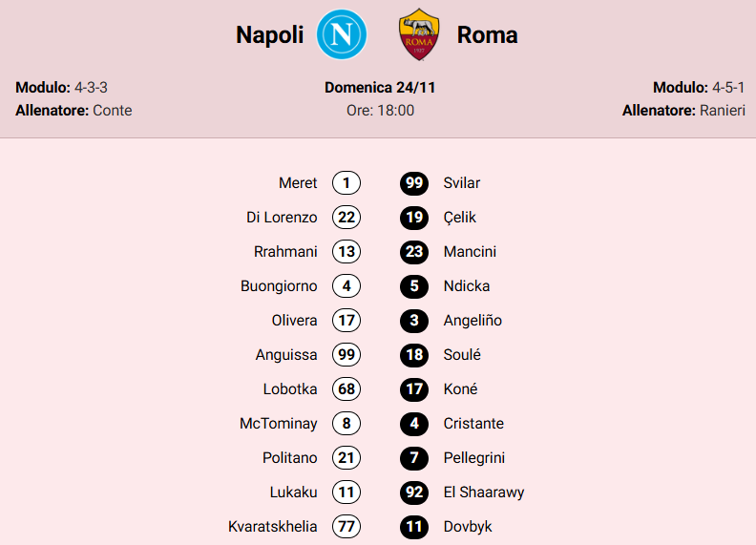Click the Domenica 24/11 match date

tap(380, 87)
